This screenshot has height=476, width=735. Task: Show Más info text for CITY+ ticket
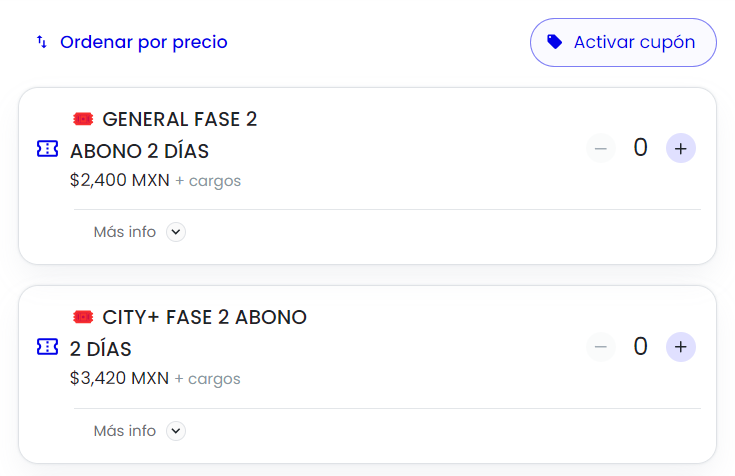coord(125,431)
